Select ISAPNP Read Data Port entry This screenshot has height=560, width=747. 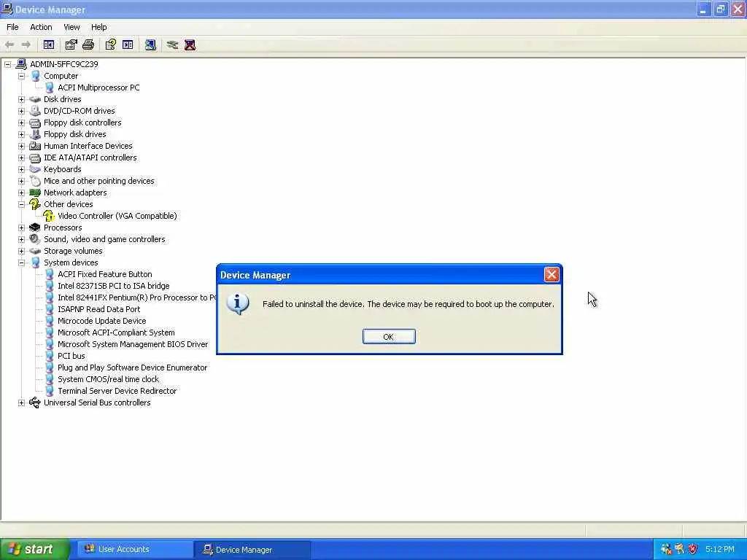tap(99, 309)
